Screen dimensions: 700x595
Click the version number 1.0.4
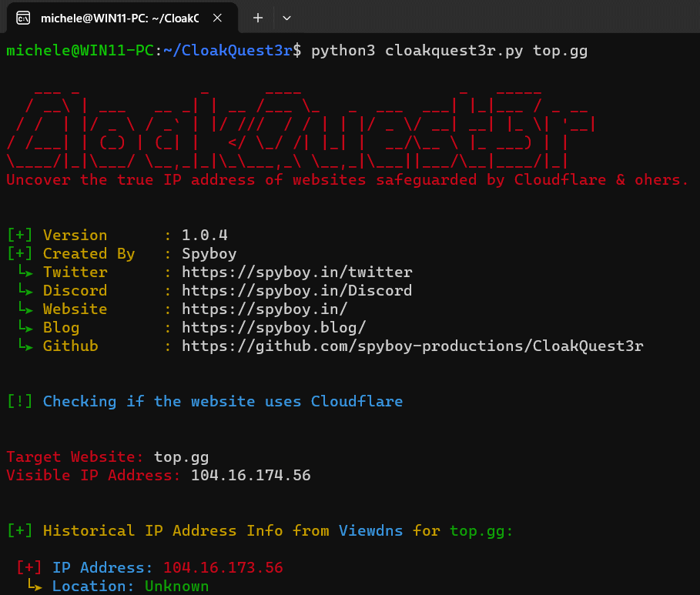tap(205, 235)
